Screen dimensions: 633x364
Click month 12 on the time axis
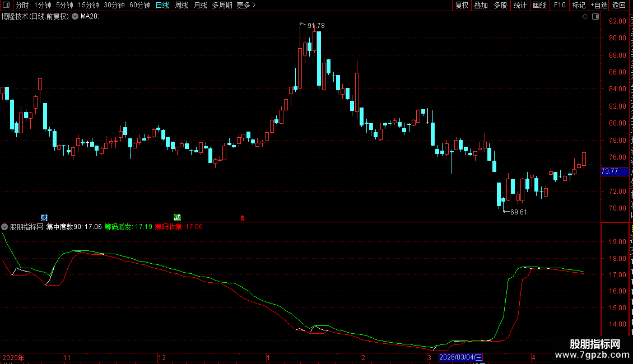161,357
